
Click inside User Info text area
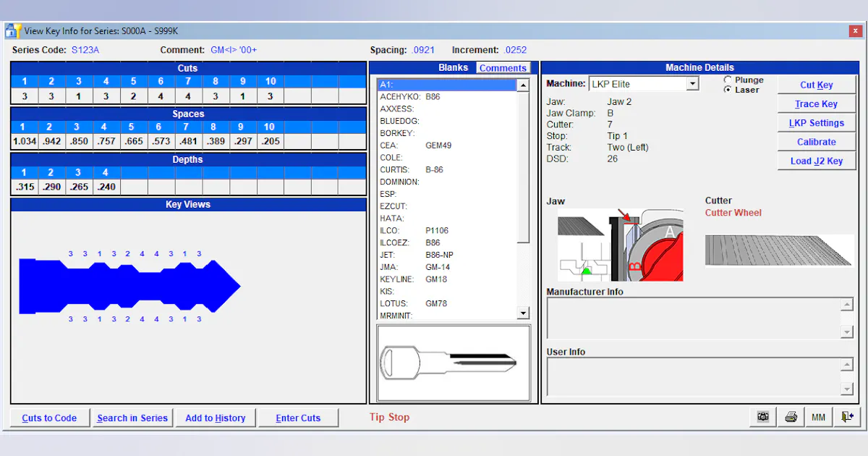click(x=694, y=376)
